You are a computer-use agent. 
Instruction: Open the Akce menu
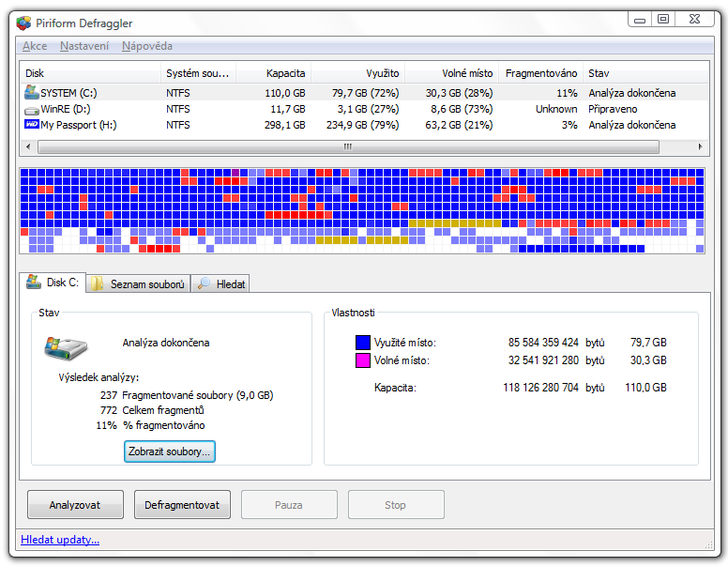click(x=35, y=46)
